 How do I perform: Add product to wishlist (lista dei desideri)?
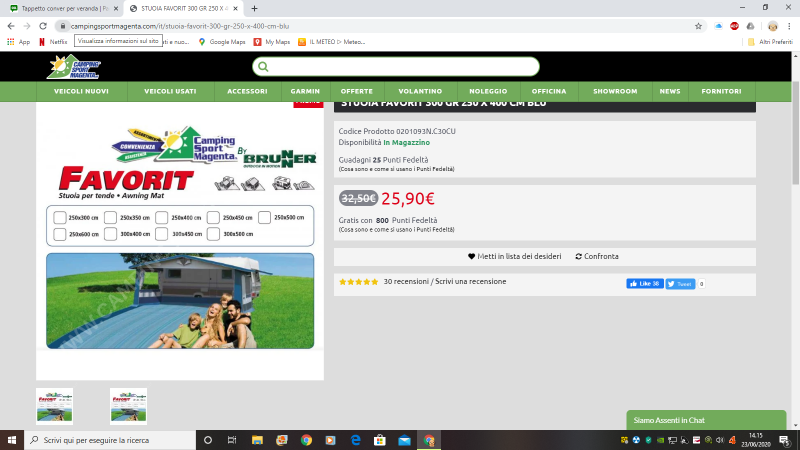(515, 256)
